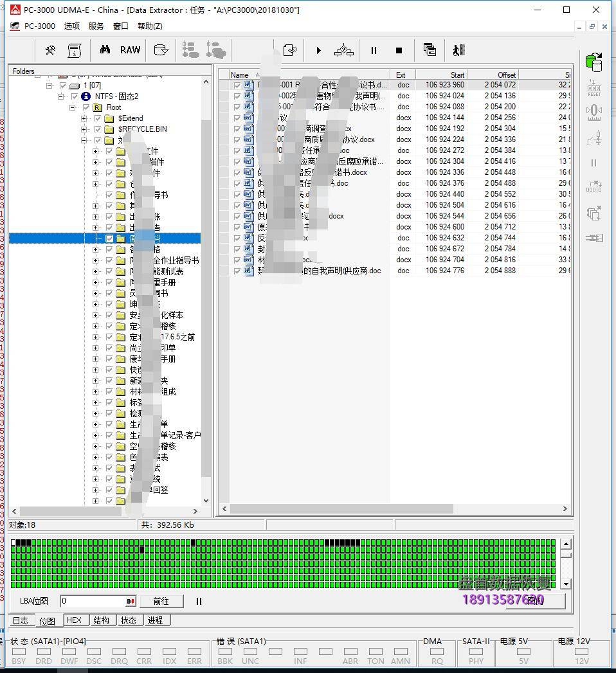Start RAW recovery from the toolbar
This screenshot has width=616, height=673.
pos(130,50)
